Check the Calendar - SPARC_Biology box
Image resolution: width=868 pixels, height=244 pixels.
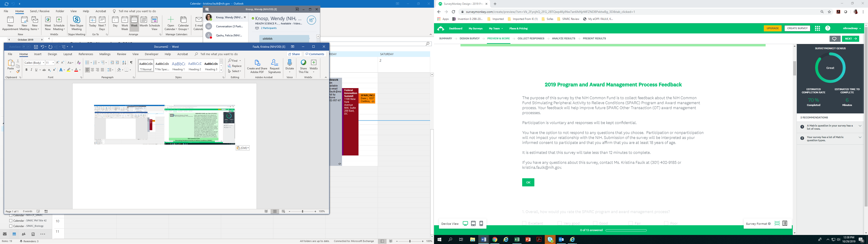11,226
